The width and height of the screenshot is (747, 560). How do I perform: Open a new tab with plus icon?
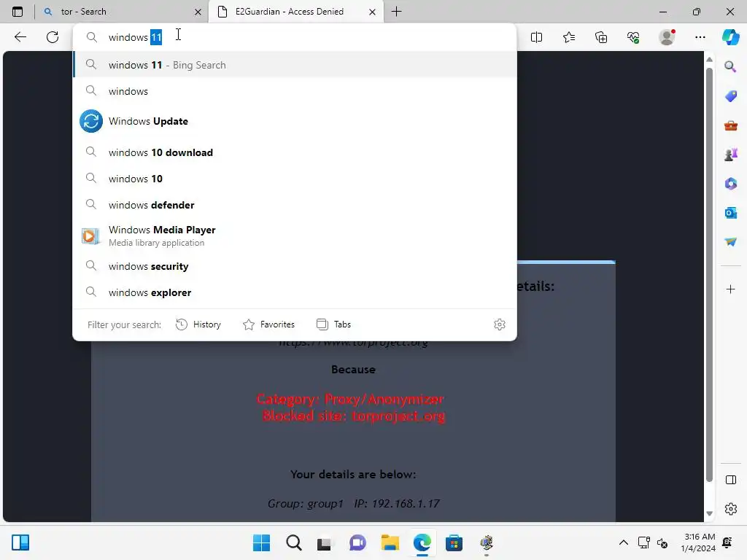(396, 12)
